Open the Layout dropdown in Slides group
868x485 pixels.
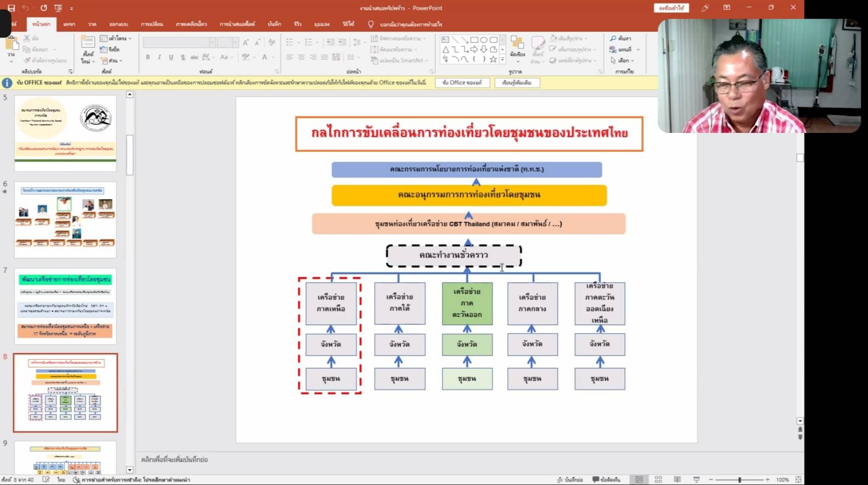tap(116, 39)
